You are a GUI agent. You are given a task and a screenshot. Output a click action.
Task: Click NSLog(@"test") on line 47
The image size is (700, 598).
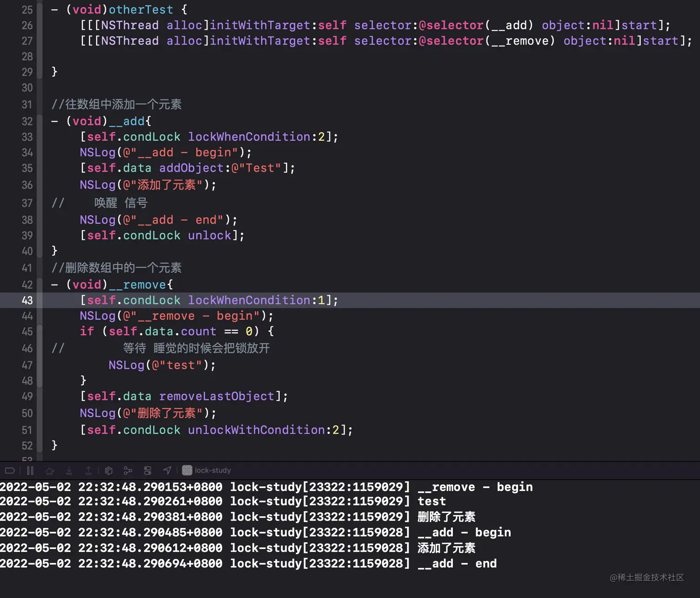pos(162,365)
